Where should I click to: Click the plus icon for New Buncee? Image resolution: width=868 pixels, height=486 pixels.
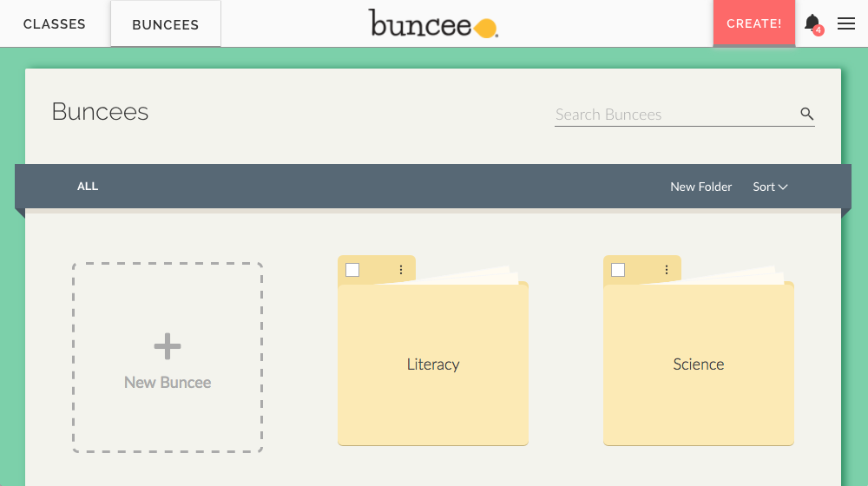point(168,347)
